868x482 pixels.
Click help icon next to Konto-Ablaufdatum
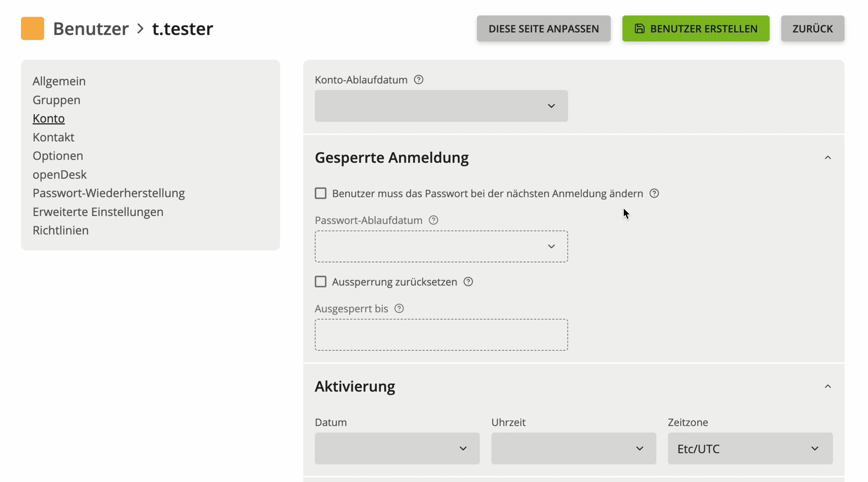418,80
